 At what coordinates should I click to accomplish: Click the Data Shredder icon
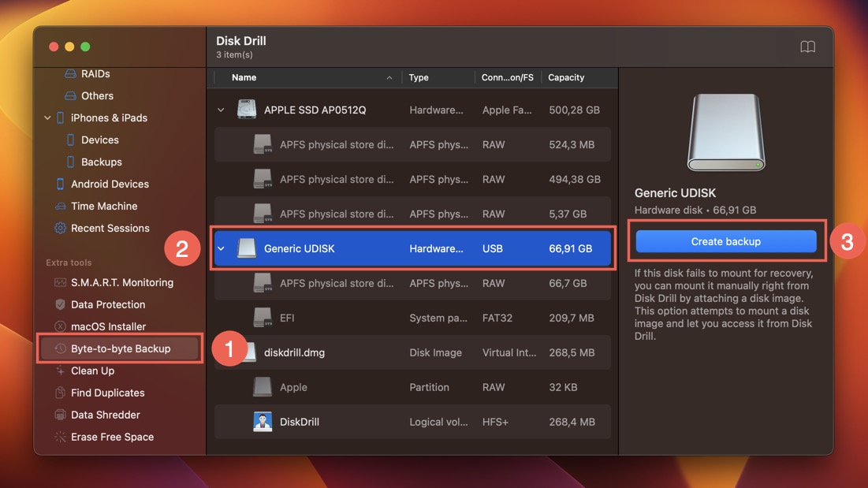61,415
